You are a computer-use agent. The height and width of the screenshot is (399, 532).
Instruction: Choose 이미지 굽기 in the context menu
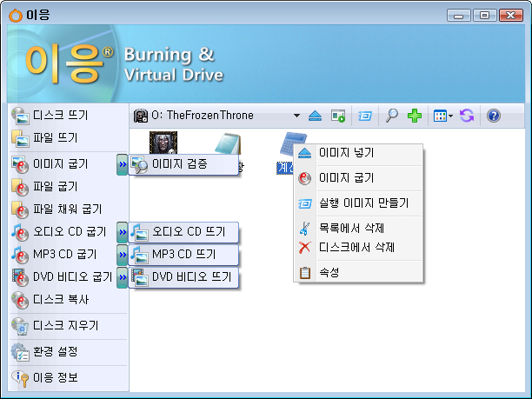[x=358, y=178]
